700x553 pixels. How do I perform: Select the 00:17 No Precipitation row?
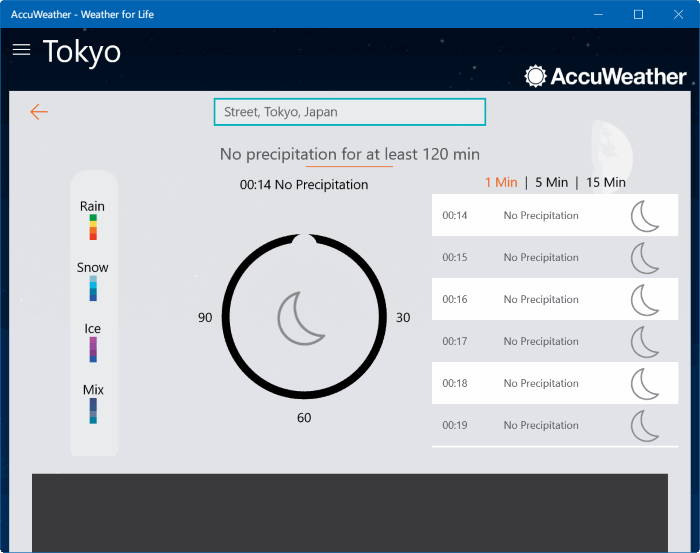[555, 341]
